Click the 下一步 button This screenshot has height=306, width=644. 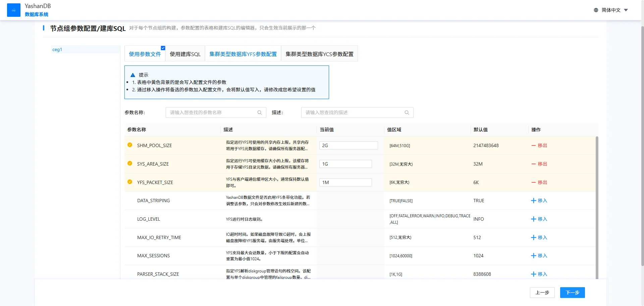(x=572, y=293)
